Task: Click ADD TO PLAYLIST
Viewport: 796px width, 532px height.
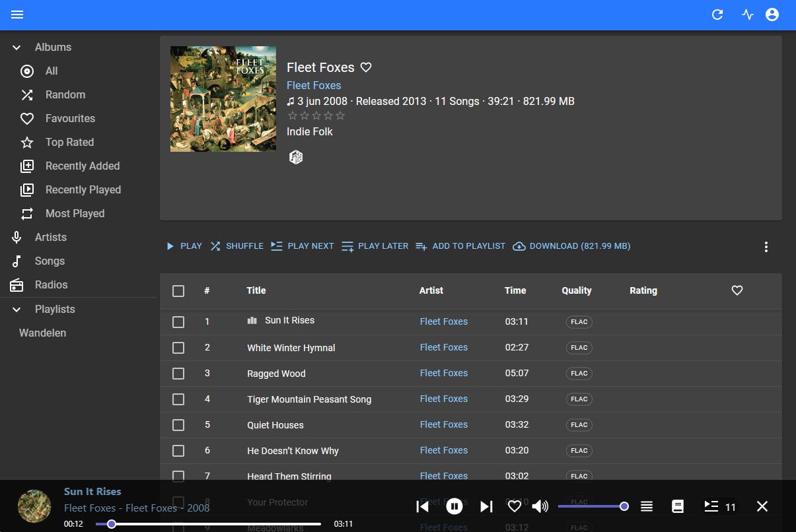Action: [460, 246]
